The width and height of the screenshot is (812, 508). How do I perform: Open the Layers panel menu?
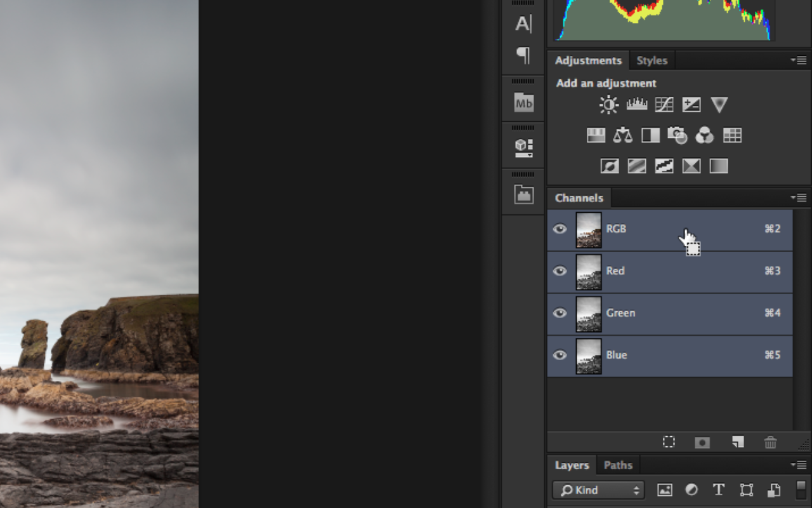(x=798, y=465)
